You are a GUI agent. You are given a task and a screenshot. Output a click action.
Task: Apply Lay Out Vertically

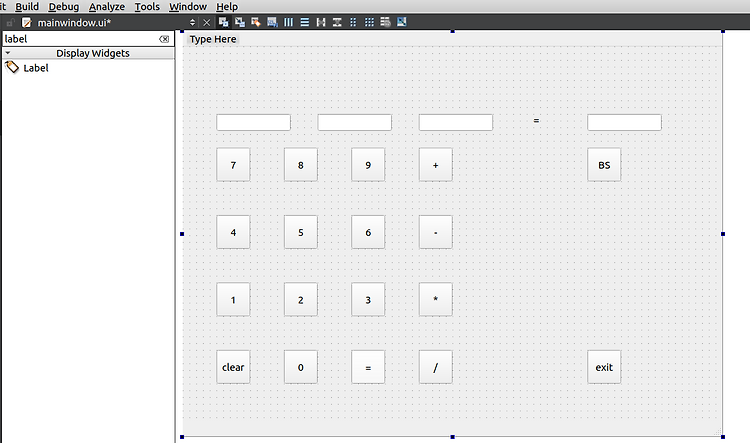305,22
